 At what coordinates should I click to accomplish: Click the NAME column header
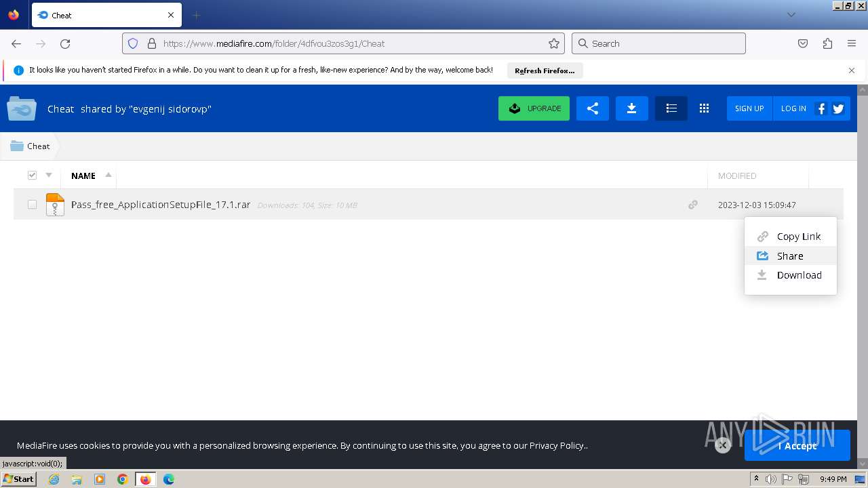tap(83, 176)
